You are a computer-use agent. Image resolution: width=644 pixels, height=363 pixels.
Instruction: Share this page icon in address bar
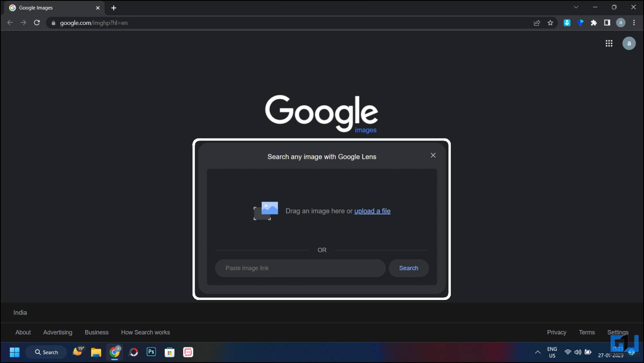point(537,23)
